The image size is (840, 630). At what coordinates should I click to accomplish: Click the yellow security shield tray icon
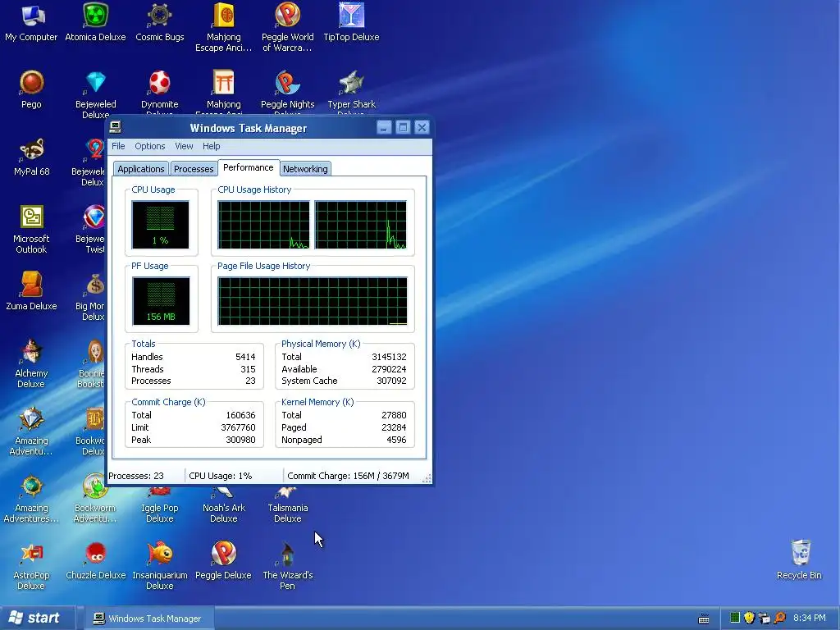tap(750, 618)
